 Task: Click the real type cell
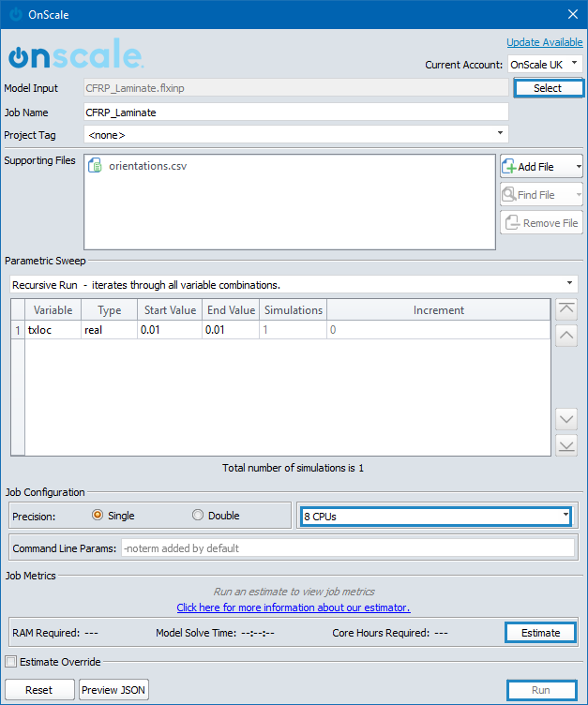click(110, 330)
